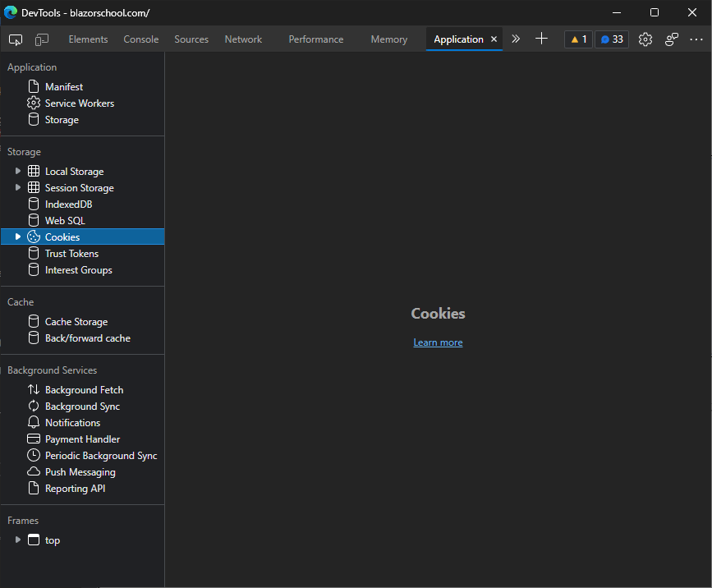Expand the Cookies tree arrow
712x588 pixels.
[18, 237]
